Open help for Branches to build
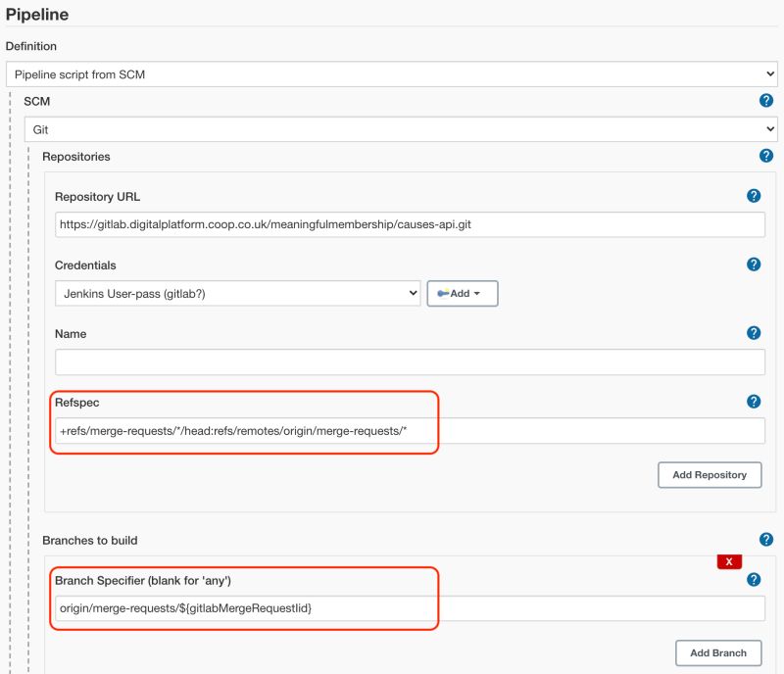 coord(765,538)
